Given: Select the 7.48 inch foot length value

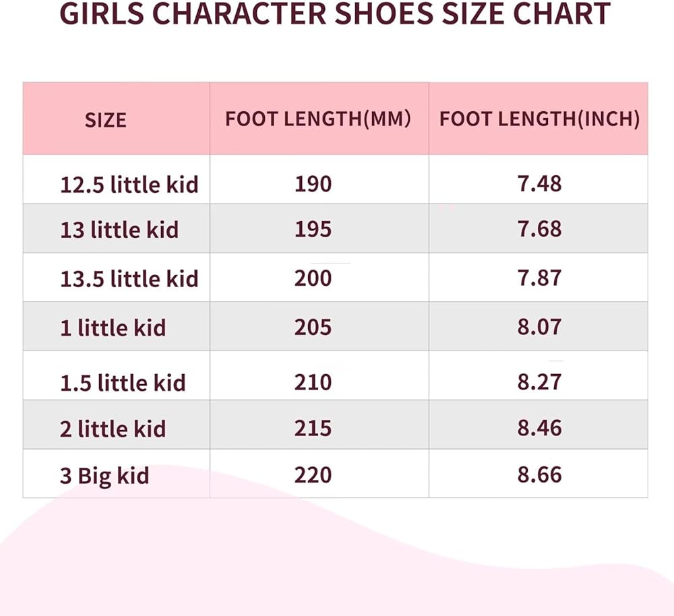Looking at the screenshot, I should [x=539, y=183].
